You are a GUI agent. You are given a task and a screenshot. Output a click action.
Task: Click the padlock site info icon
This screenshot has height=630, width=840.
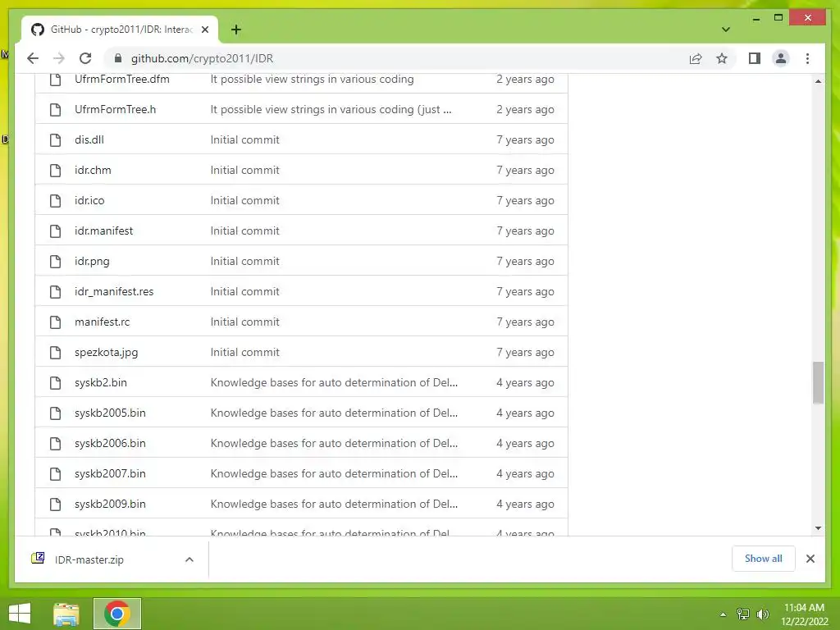coord(118,58)
